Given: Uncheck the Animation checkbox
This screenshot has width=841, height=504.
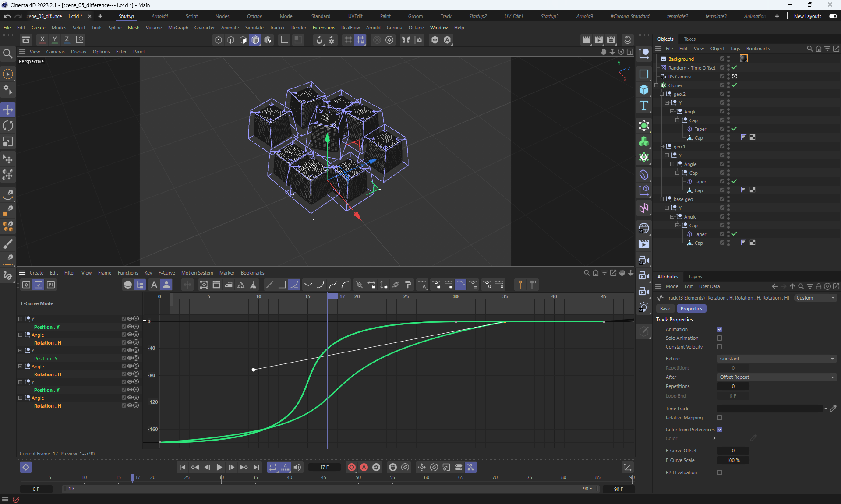Looking at the screenshot, I should pos(719,329).
